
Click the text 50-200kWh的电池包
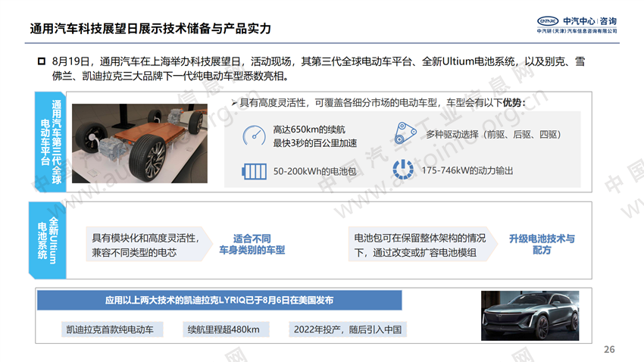click(314, 171)
